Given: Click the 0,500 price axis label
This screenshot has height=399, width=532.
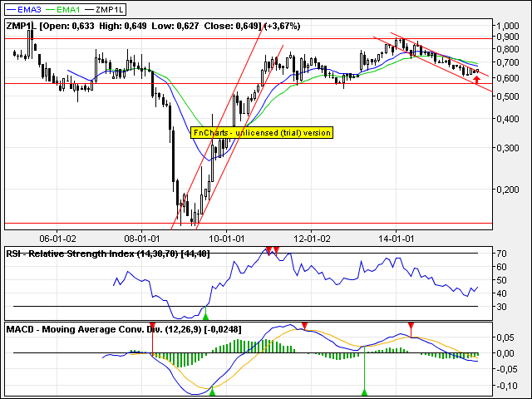Looking at the screenshot, I should click(508, 96).
